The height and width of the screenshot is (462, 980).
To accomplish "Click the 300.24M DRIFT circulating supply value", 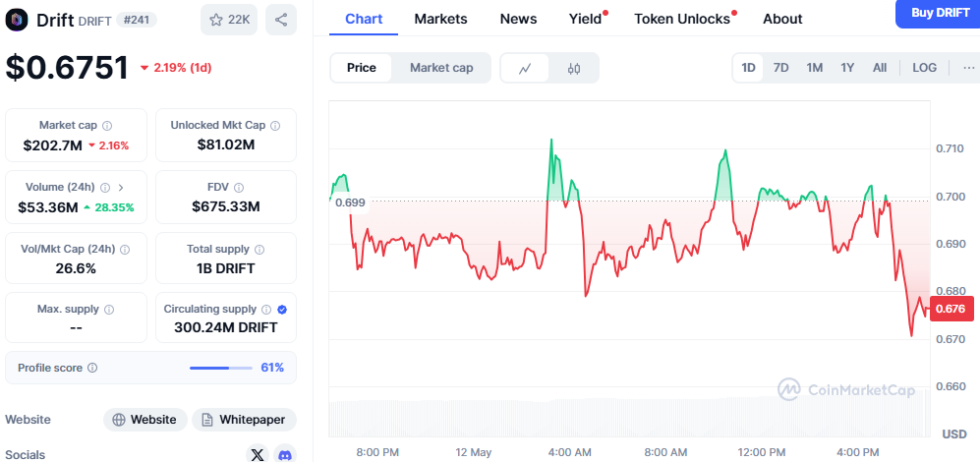I will (226, 327).
